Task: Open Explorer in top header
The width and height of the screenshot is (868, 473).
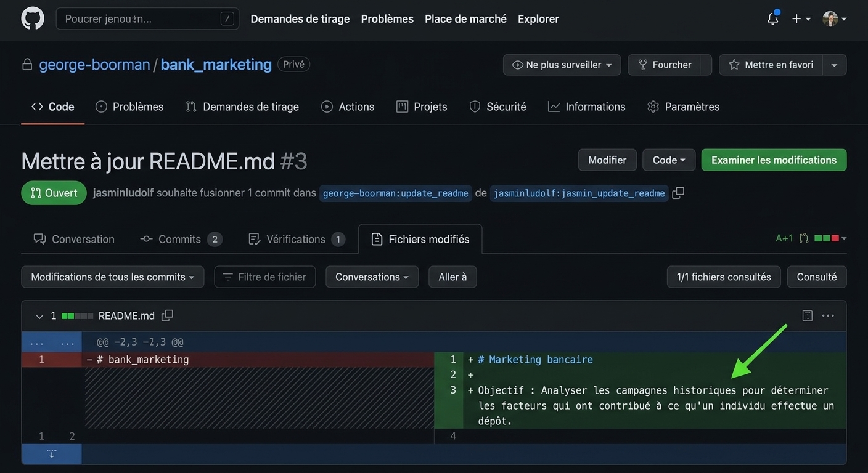Action: pyautogui.click(x=538, y=19)
